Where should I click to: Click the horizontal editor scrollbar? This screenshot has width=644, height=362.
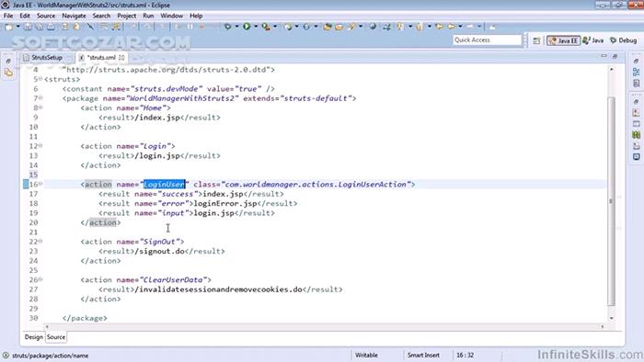pos(324,327)
